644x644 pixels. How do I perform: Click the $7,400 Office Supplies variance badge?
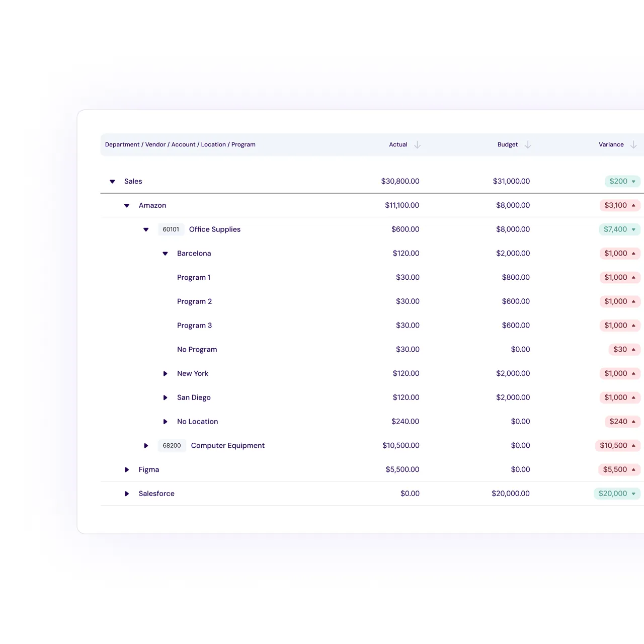[620, 229]
